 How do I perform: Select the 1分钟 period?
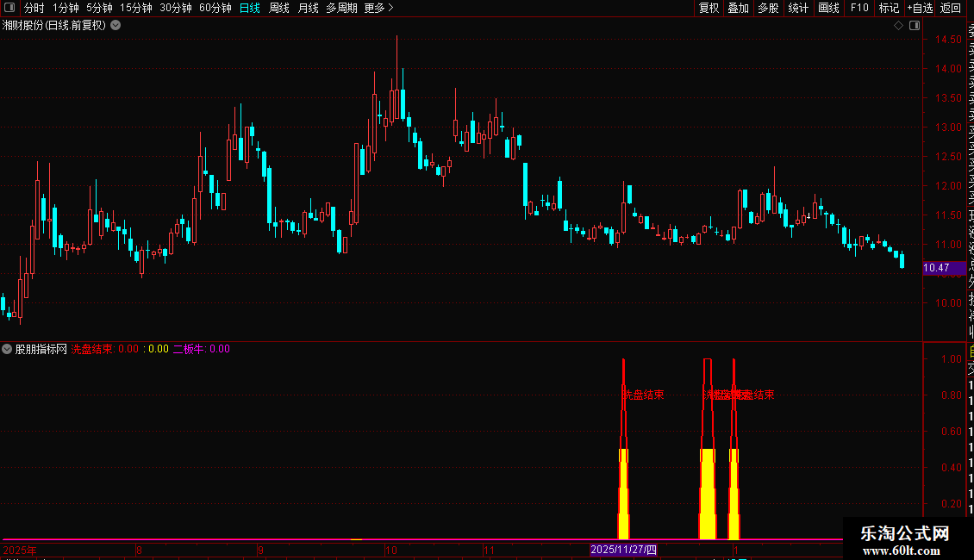[66, 8]
